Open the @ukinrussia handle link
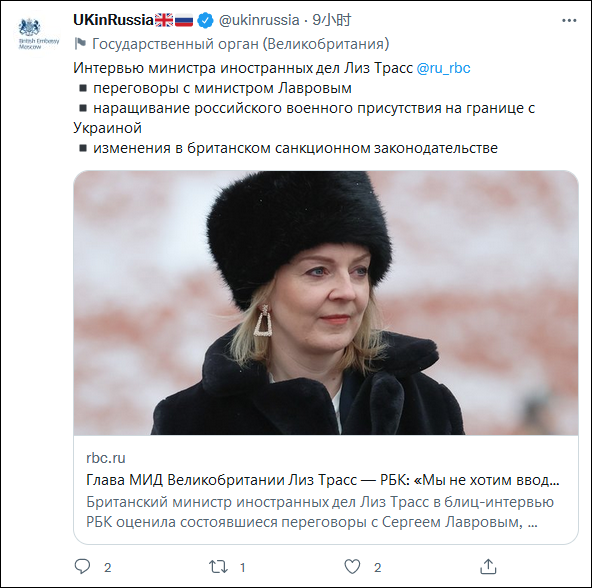592x588 pixels. coord(259,20)
